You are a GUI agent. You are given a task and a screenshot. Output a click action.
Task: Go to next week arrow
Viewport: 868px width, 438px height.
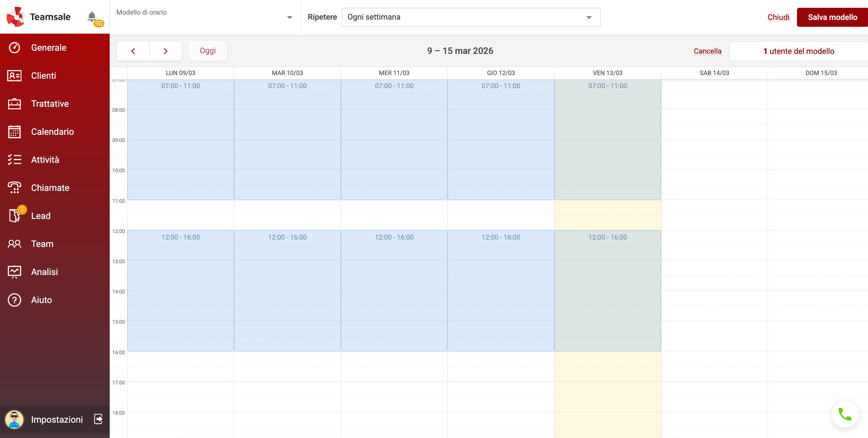165,51
